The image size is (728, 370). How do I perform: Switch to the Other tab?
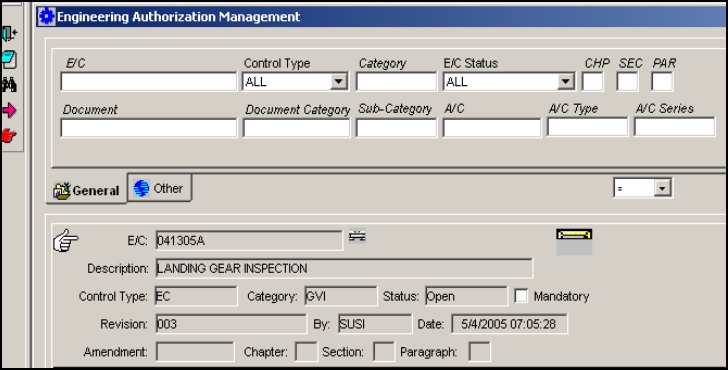coord(159,188)
